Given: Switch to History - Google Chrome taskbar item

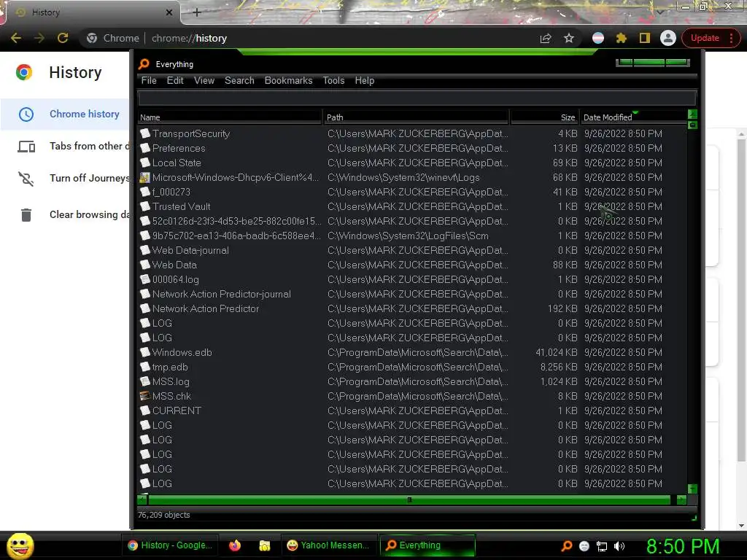Looking at the screenshot, I should (171, 545).
